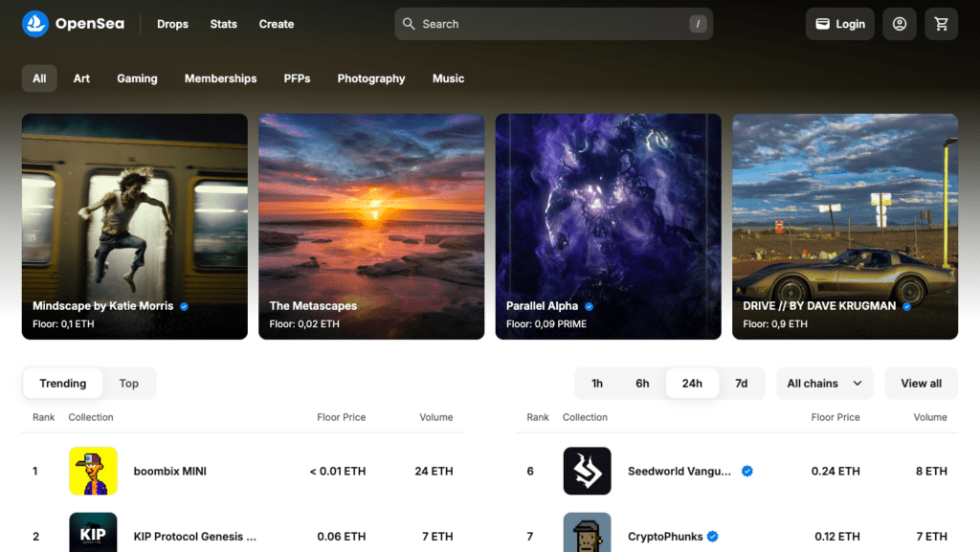Image resolution: width=980 pixels, height=552 pixels.
Task: Switch to the Top rankings toggle
Action: [x=129, y=384]
